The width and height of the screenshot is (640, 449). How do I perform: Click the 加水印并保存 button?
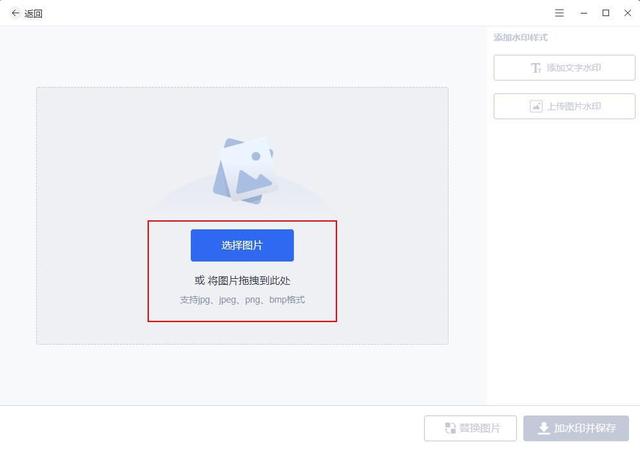pos(576,428)
